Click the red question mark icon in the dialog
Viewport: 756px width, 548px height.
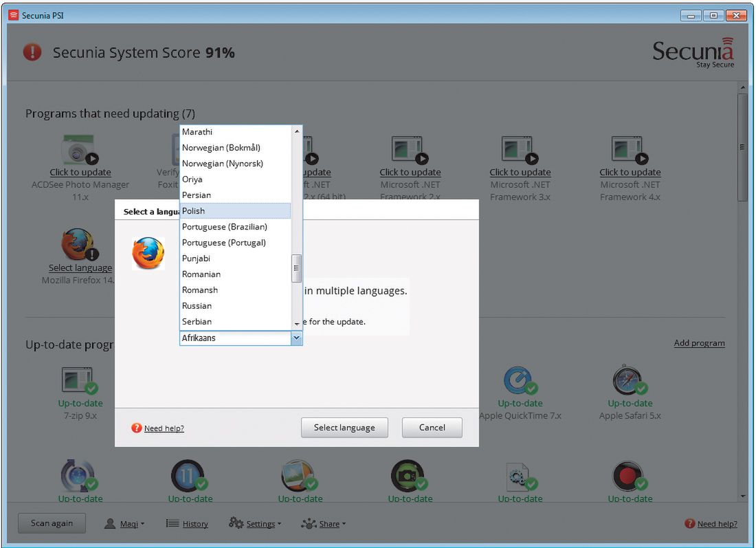click(137, 428)
